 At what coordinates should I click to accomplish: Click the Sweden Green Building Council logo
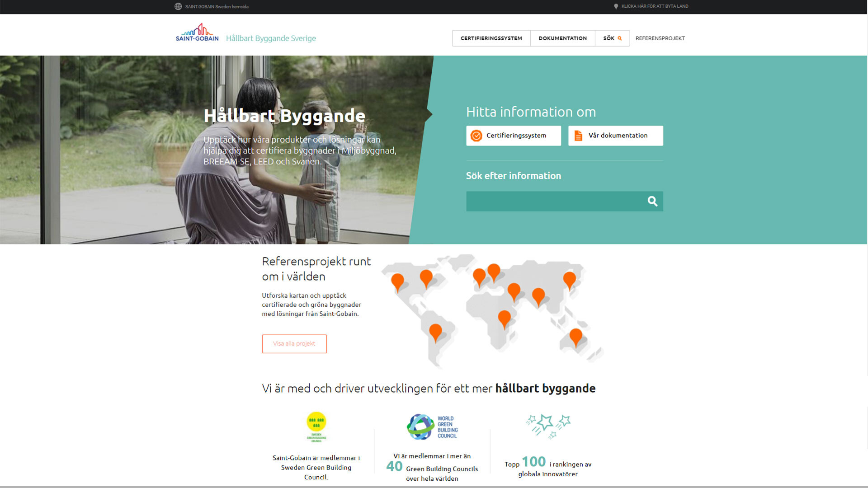tap(316, 427)
